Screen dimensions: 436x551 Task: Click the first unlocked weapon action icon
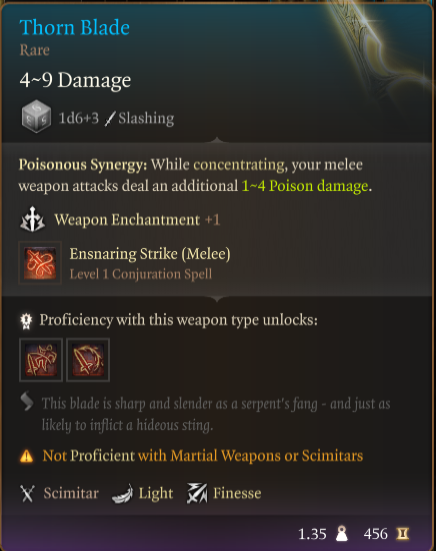point(41,360)
